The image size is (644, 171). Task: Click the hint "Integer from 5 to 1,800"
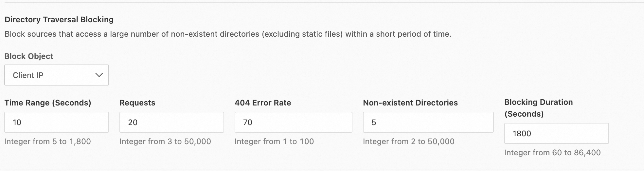tap(47, 142)
